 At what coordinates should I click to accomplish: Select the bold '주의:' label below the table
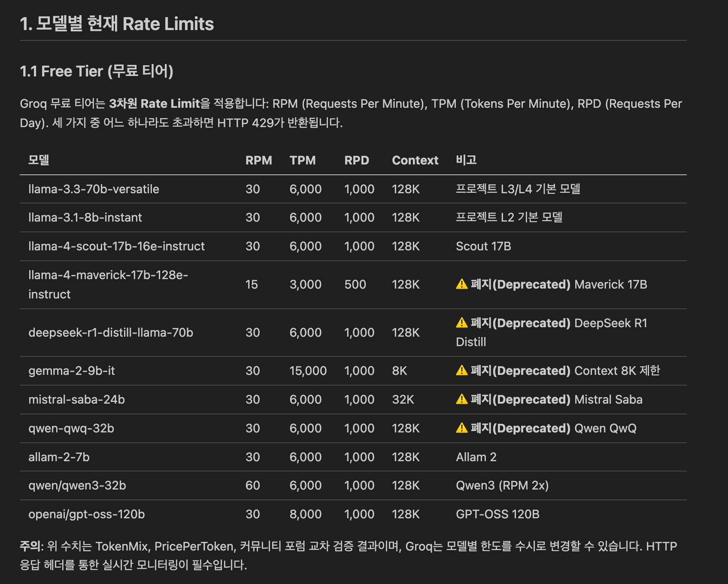[x=32, y=546]
